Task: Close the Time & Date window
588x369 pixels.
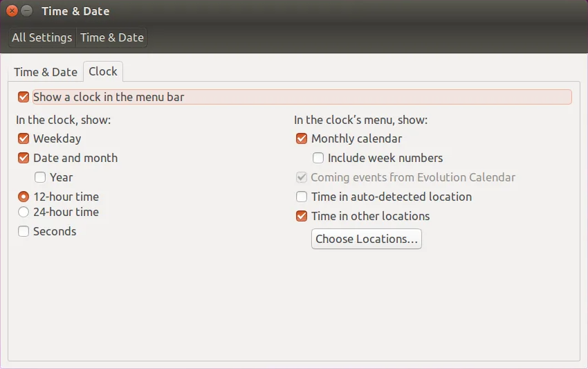Action: click(x=12, y=11)
